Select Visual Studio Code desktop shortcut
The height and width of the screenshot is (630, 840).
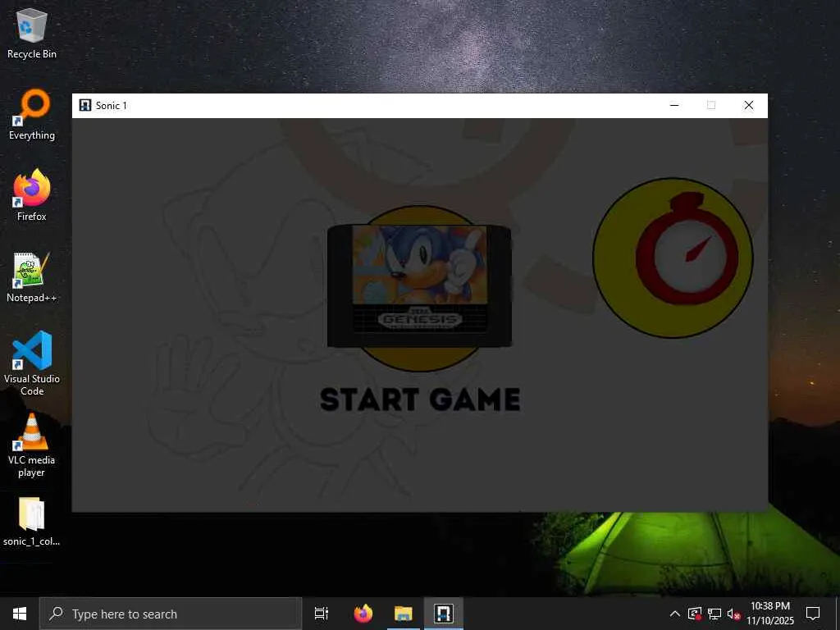pyautogui.click(x=32, y=363)
